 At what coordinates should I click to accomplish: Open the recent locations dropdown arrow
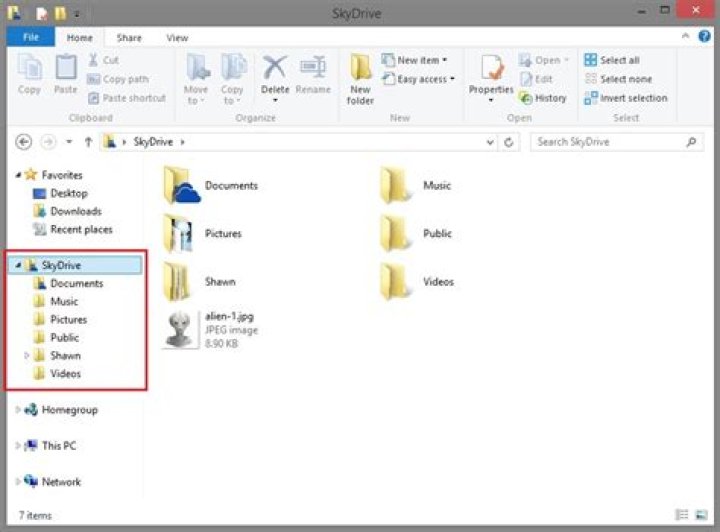(x=69, y=142)
